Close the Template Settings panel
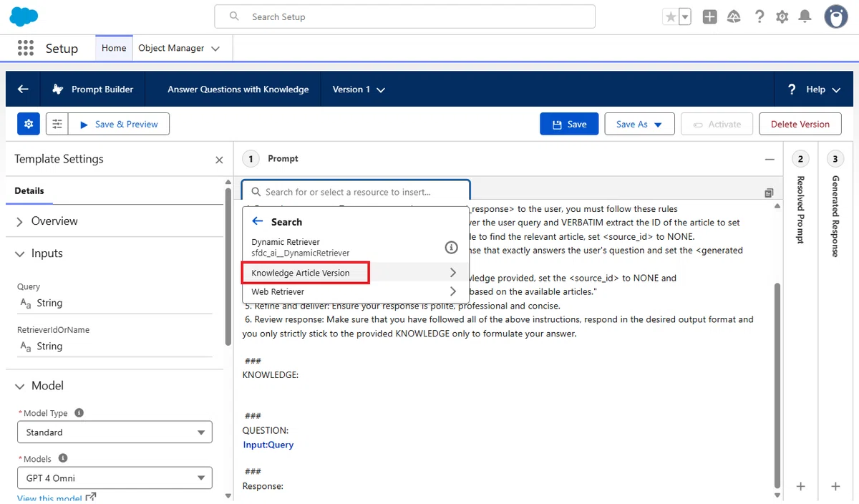 pos(219,160)
